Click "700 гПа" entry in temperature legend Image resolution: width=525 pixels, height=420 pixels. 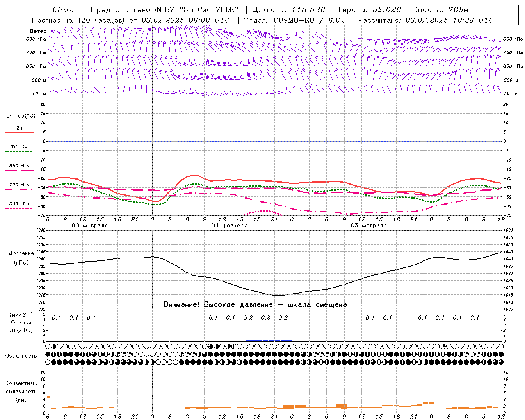tap(19, 185)
